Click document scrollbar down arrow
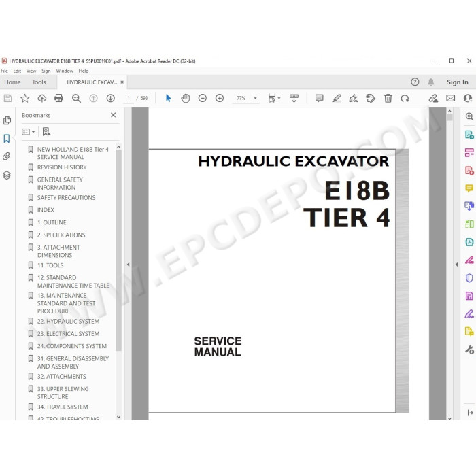476x476 pixels. pyautogui.click(x=449, y=418)
